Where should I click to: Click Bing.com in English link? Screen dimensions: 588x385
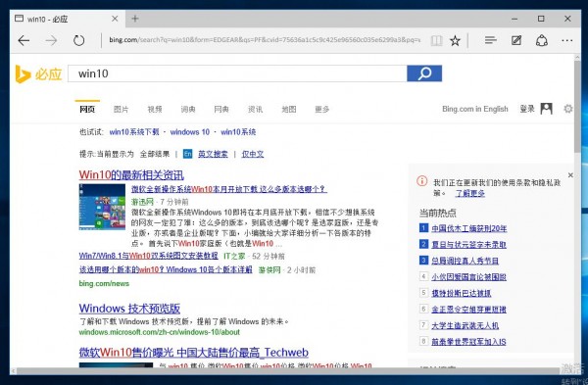pos(474,109)
